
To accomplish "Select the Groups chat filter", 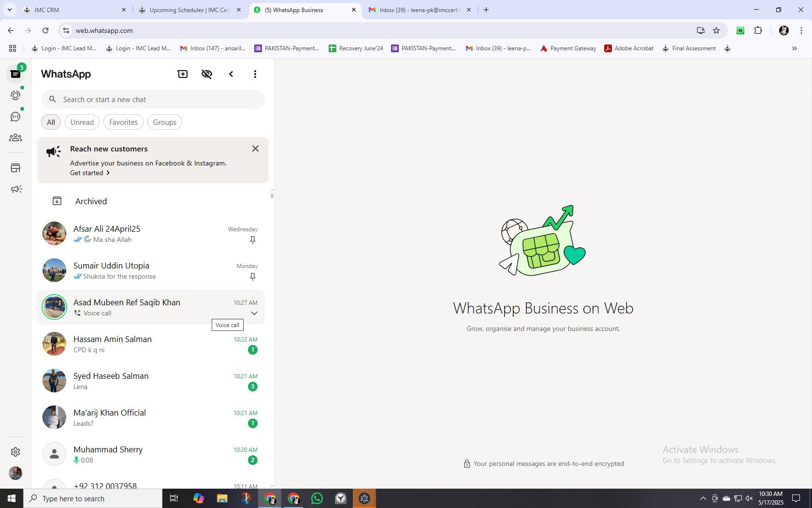I will pyautogui.click(x=164, y=122).
